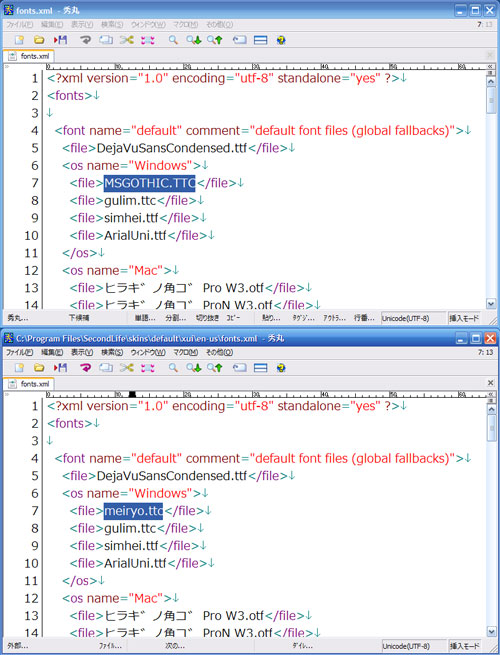
Task: Click ArialUni.ttf text in upper window
Action: coord(135,236)
